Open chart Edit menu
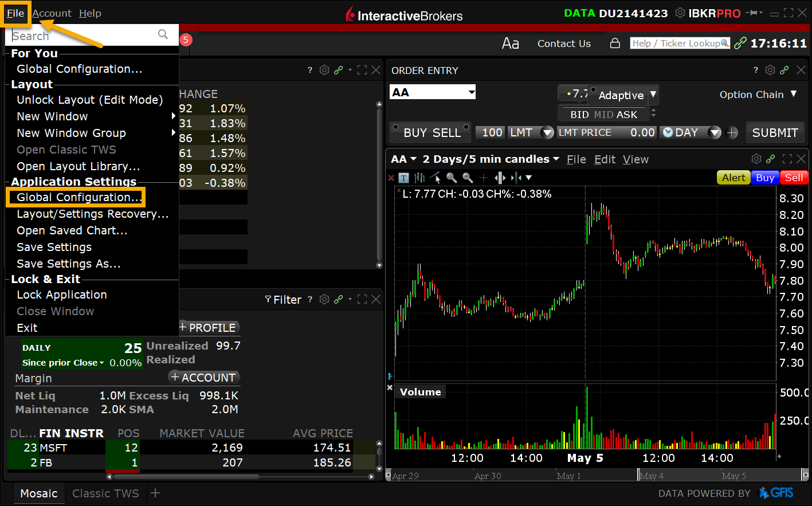Image resolution: width=812 pixels, height=506 pixels. pyautogui.click(x=605, y=159)
